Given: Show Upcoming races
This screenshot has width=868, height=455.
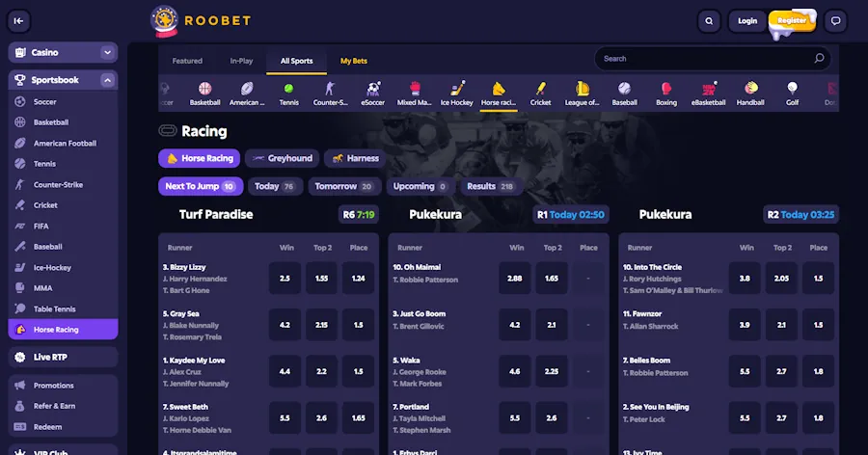Looking at the screenshot, I should tap(420, 187).
